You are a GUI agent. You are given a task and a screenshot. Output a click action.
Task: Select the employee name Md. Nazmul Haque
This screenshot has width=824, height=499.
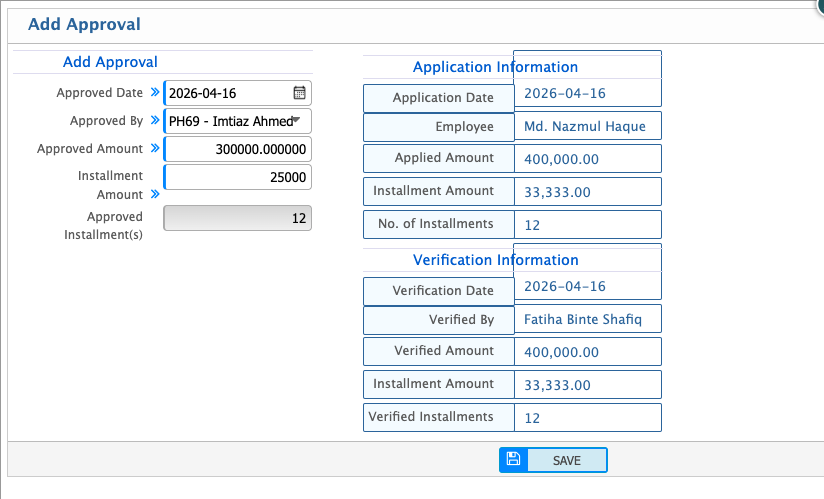pyautogui.click(x=587, y=127)
